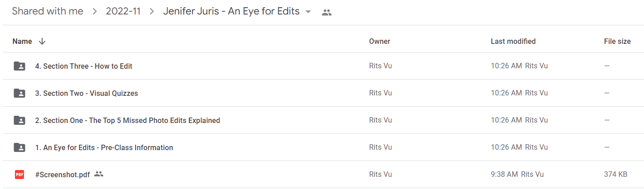Click the File size column header
Viewport: 644px width, 189px height.
(x=617, y=41)
